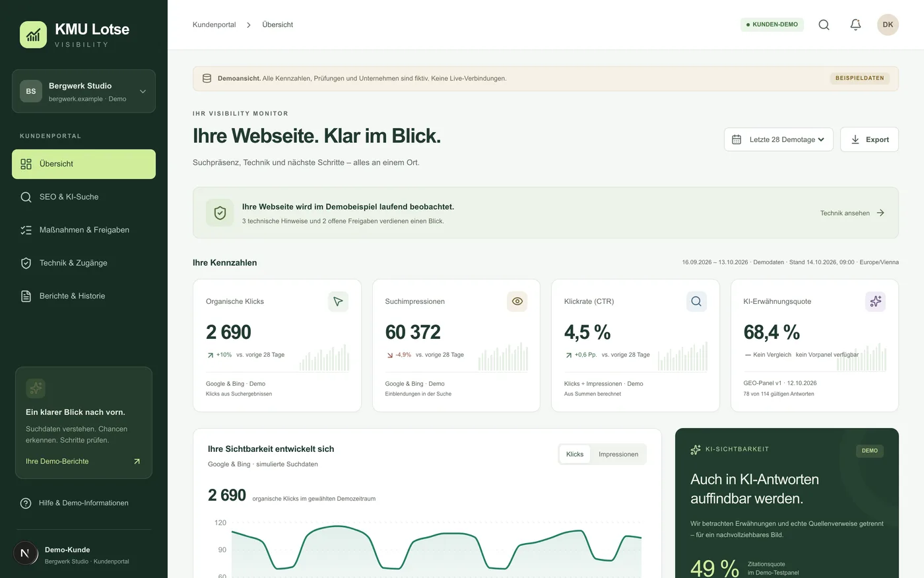Click sparkle icon on KI-Erwähnungsquote card
This screenshot has width=924, height=578.
click(x=876, y=301)
